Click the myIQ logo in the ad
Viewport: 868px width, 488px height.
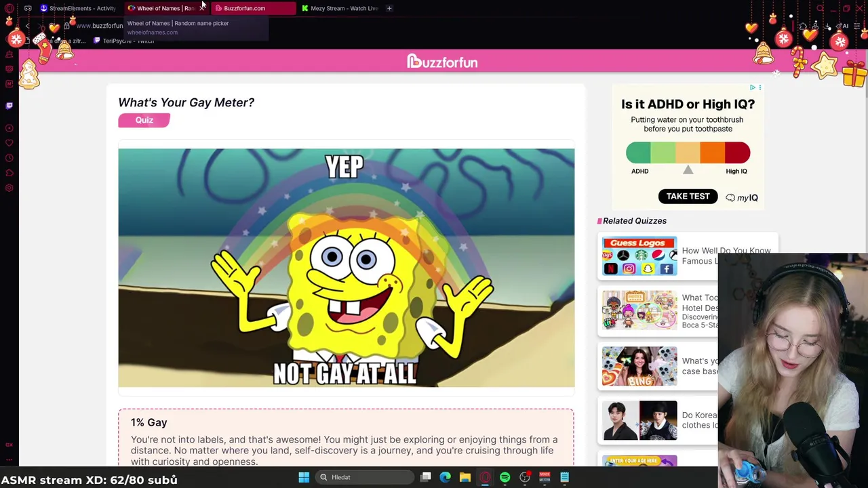point(742,198)
